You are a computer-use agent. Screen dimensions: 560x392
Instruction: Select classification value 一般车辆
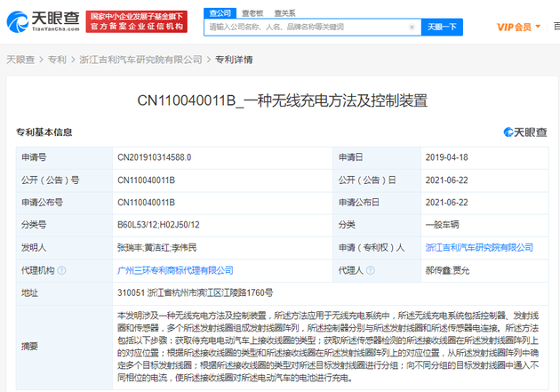442,225
